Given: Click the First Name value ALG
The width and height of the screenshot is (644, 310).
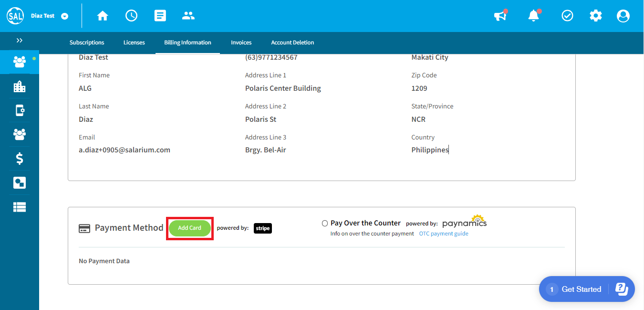Looking at the screenshot, I should (x=85, y=88).
